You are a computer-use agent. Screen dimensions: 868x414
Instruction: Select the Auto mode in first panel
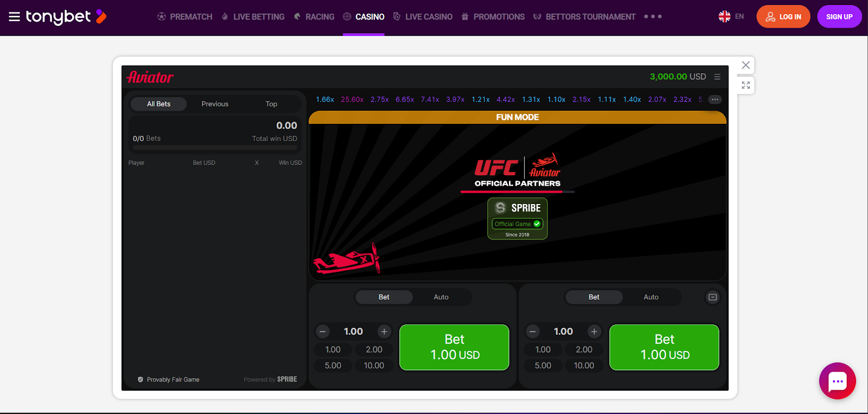(x=441, y=297)
